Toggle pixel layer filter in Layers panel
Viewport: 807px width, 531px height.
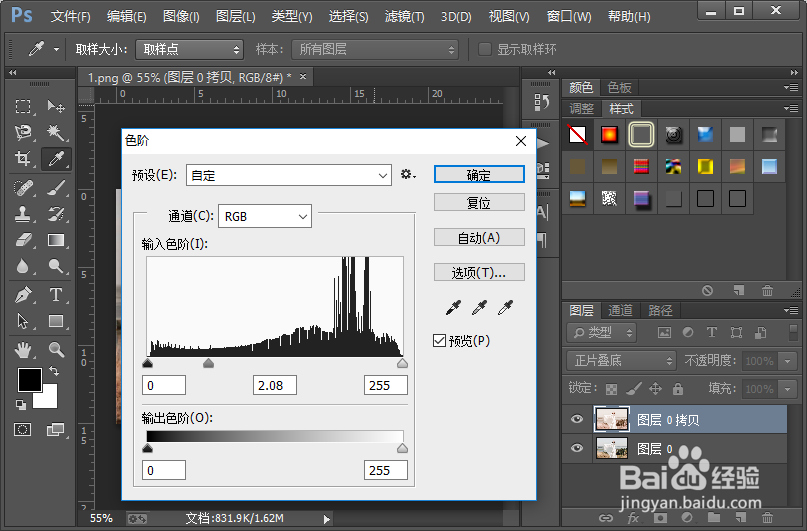(664, 333)
